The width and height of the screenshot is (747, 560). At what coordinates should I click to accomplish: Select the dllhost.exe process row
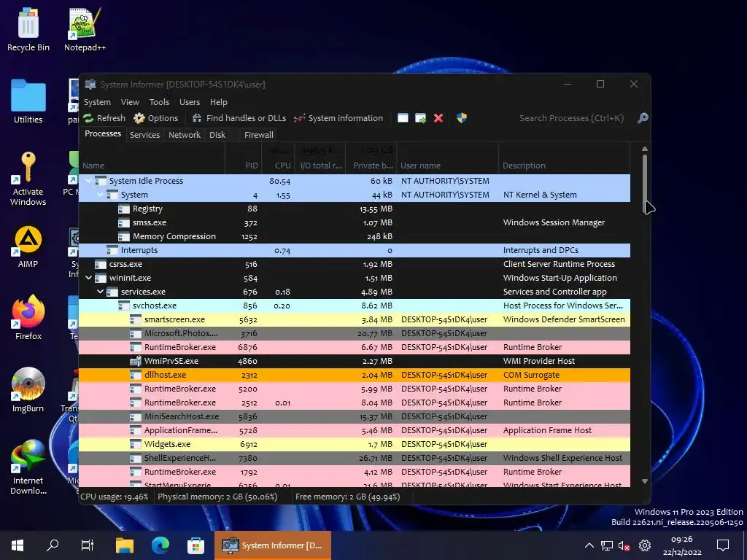point(355,375)
